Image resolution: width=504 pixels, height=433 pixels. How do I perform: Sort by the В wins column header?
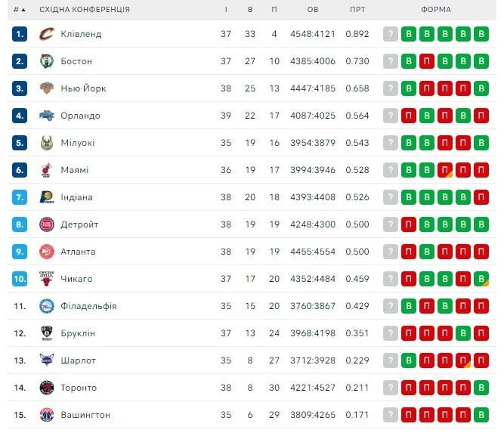[x=250, y=10]
